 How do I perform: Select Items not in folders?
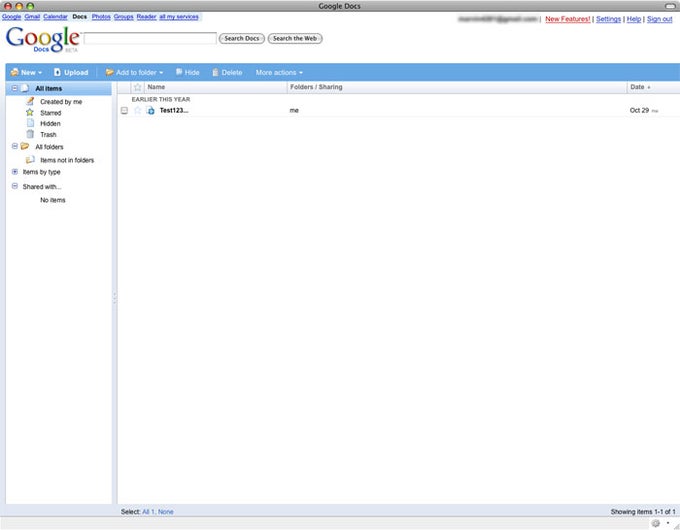coord(67,160)
